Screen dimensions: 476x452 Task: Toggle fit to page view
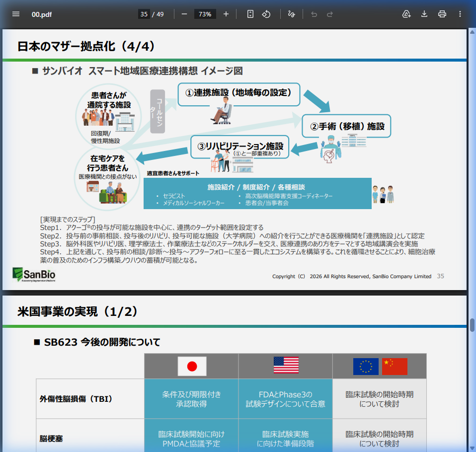point(250,14)
